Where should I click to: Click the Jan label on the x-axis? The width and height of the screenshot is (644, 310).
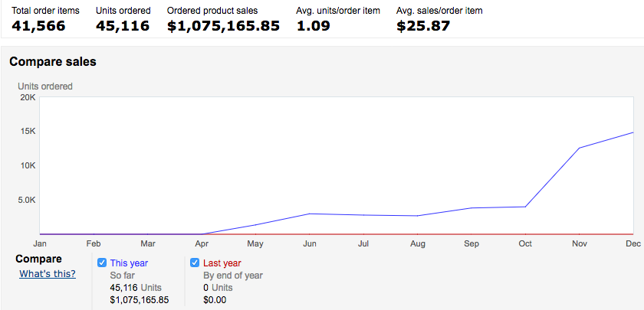tap(40, 243)
